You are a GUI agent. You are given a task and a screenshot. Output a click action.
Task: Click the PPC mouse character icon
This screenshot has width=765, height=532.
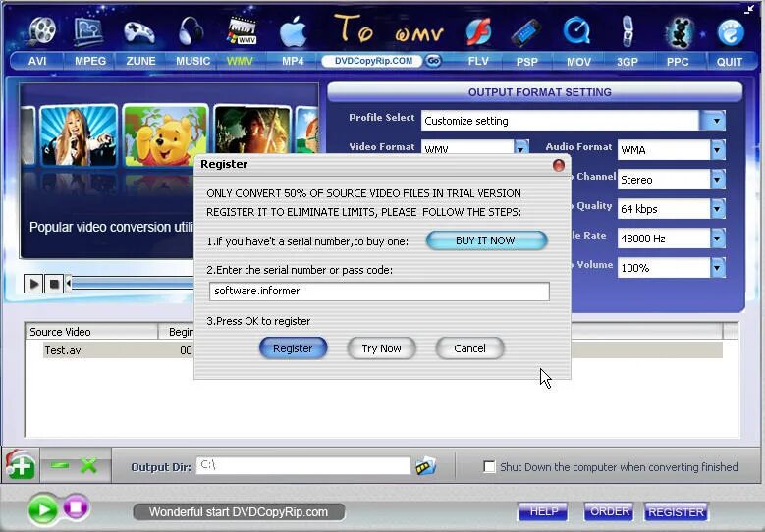click(x=681, y=32)
